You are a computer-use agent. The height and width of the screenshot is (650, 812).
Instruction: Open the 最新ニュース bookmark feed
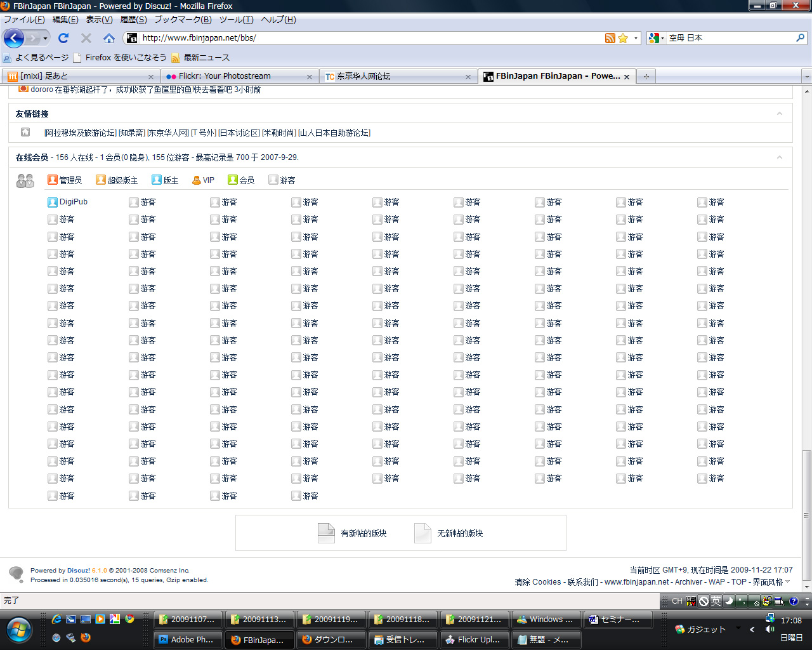(200, 58)
